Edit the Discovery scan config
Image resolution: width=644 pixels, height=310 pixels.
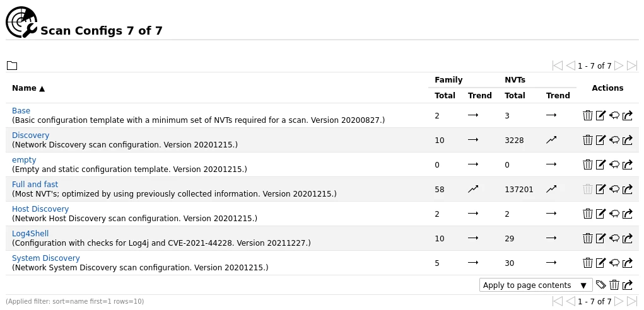(x=600, y=140)
